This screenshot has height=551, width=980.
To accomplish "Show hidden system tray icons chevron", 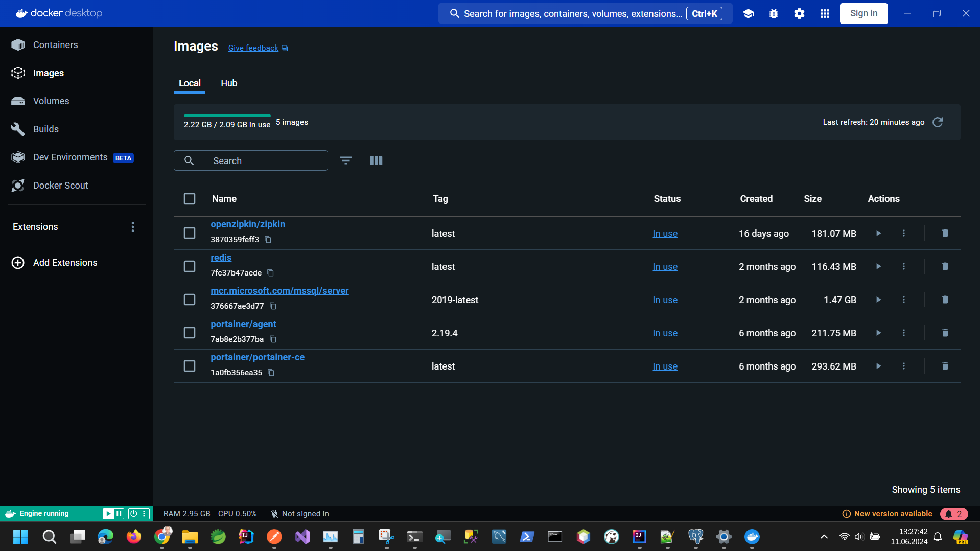I will pyautogui.click(x=824, y=537).
